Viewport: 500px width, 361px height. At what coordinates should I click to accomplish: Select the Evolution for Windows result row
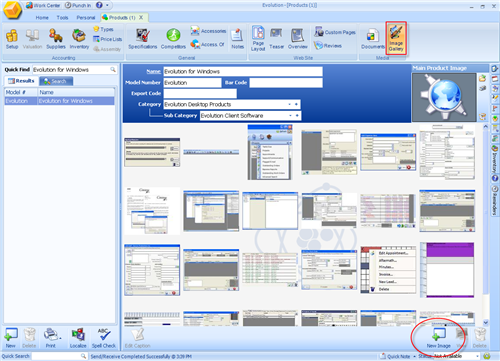[x=59, y=101]
